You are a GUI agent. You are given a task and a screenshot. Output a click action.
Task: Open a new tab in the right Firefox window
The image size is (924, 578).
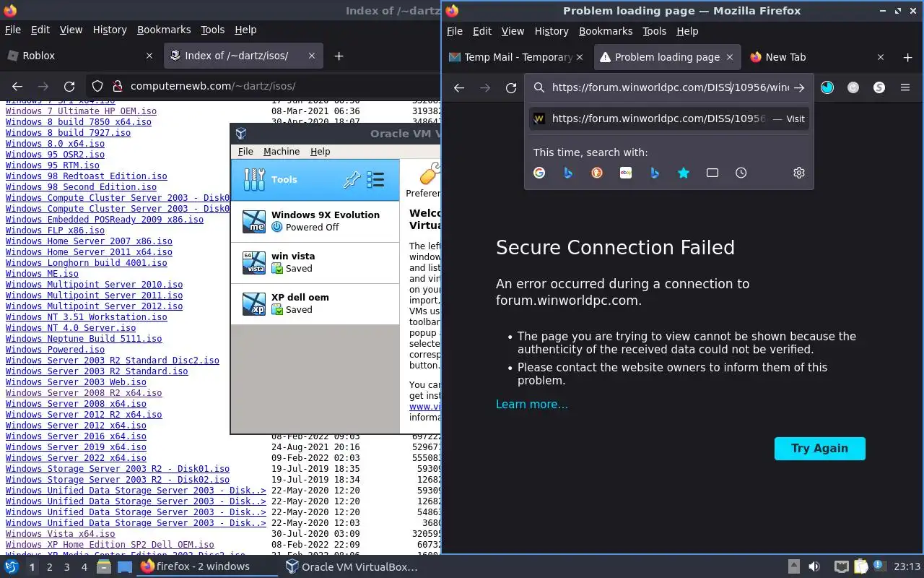click(x=907, y=57)
